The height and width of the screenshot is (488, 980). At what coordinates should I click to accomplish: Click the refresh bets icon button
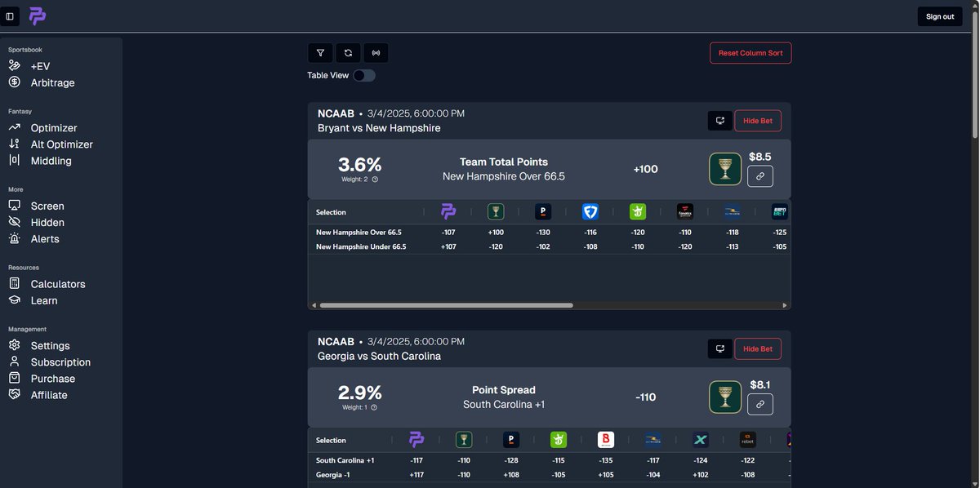pos(348,53)
